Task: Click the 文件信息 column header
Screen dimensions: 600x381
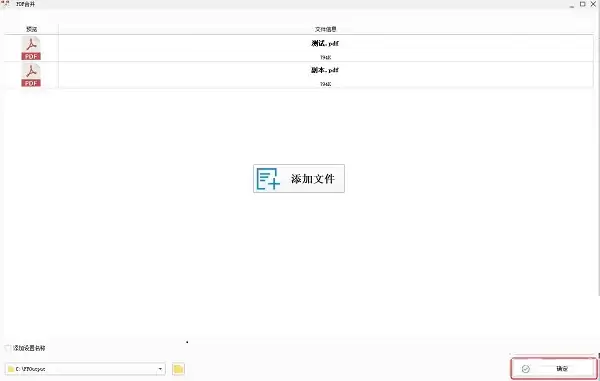Action: click(326, 29)
